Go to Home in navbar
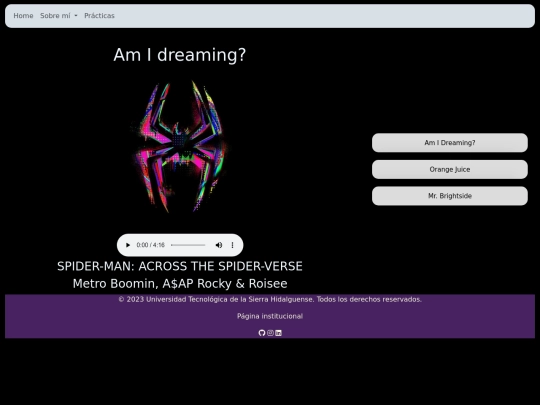540x405 pixels. coord(23,16)
